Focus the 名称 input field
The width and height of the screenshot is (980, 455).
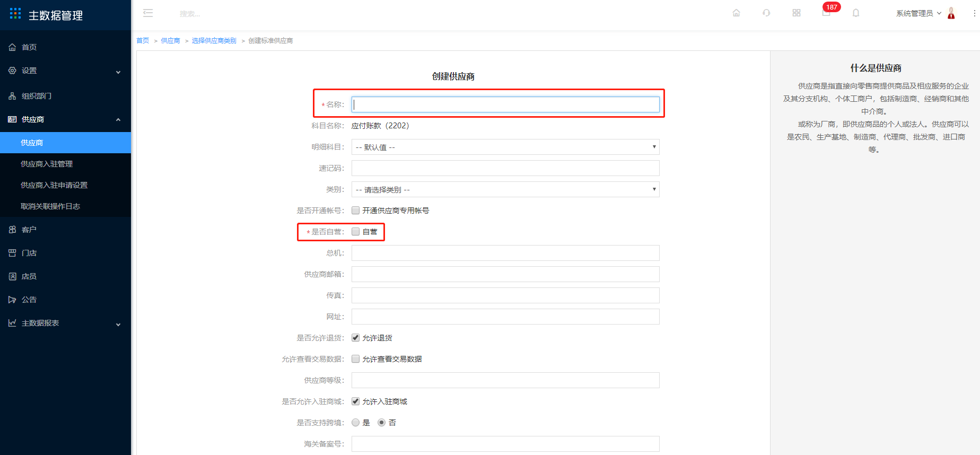pos(505,104)
